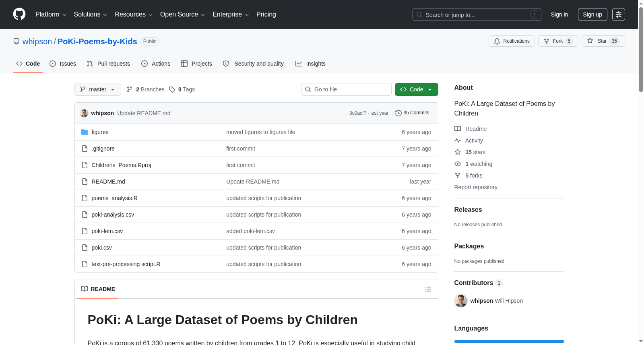Open the PoKi-Poems-by-Kids repository link
The height and width of the screenshot is (345, 644).
tap(97, 41)
